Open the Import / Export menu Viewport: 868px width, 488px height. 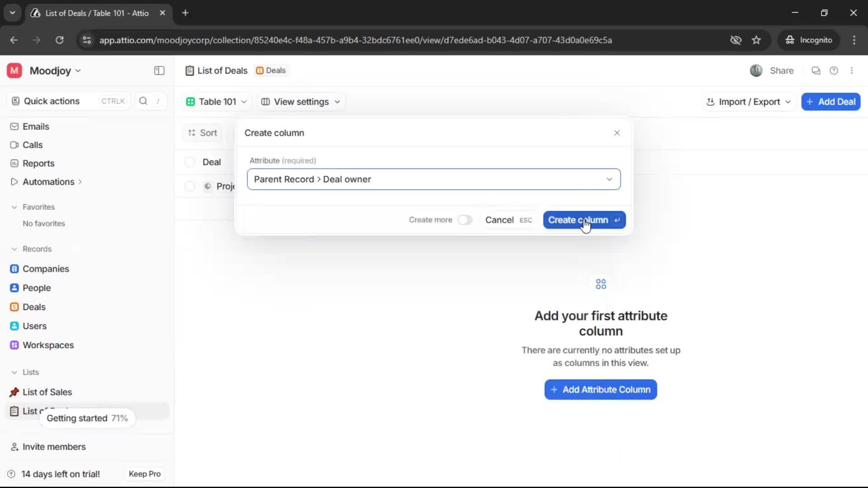[x=748, y=102]
